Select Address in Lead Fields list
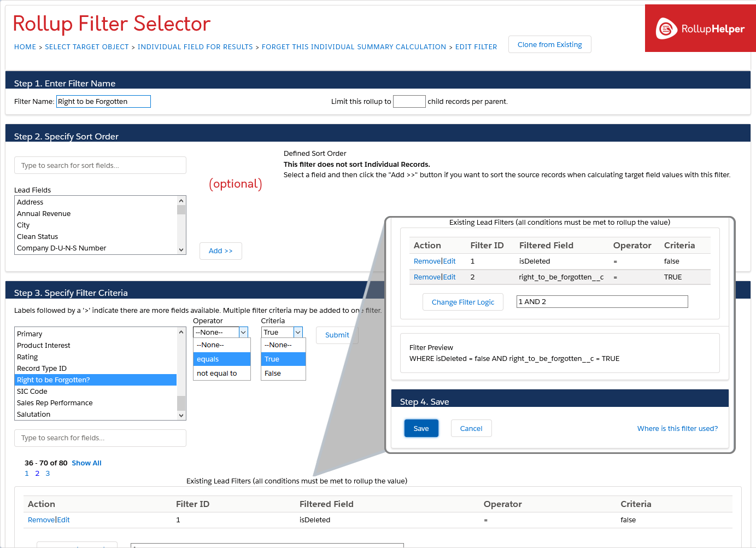This screenshot has width=756, height=548. coord(96,202)
